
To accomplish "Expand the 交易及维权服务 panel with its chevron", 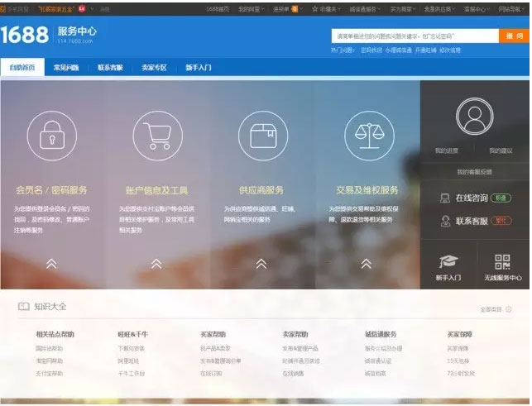I will point(366,264).
